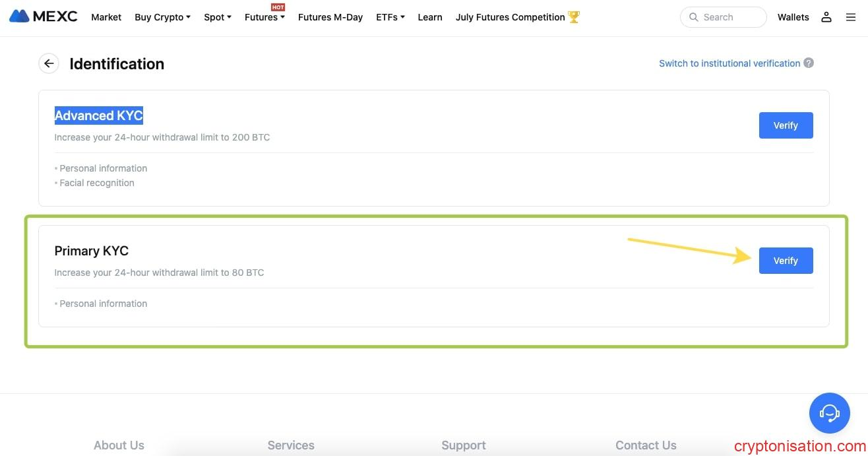Open the Market menu item

(x=106, y=17)
